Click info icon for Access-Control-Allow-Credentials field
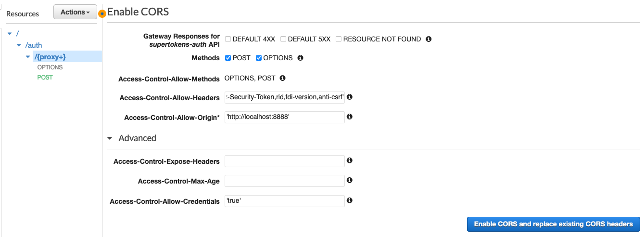The image size is (644, 237). pos(350,200)
